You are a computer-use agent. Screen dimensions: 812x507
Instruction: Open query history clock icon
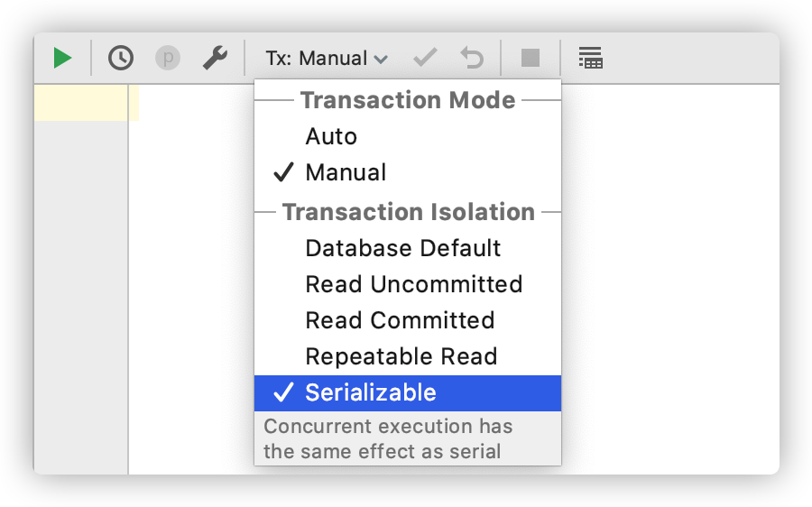(x=121, y=58)
